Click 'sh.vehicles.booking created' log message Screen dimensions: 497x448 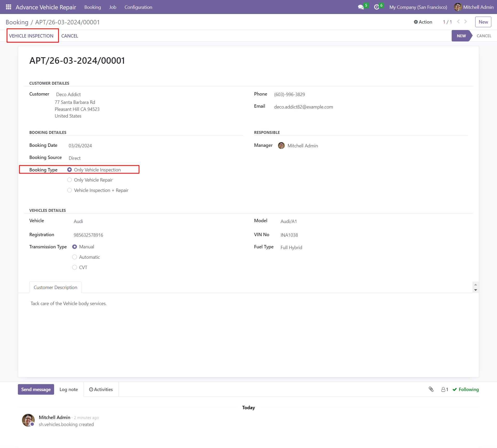[66, 424]
